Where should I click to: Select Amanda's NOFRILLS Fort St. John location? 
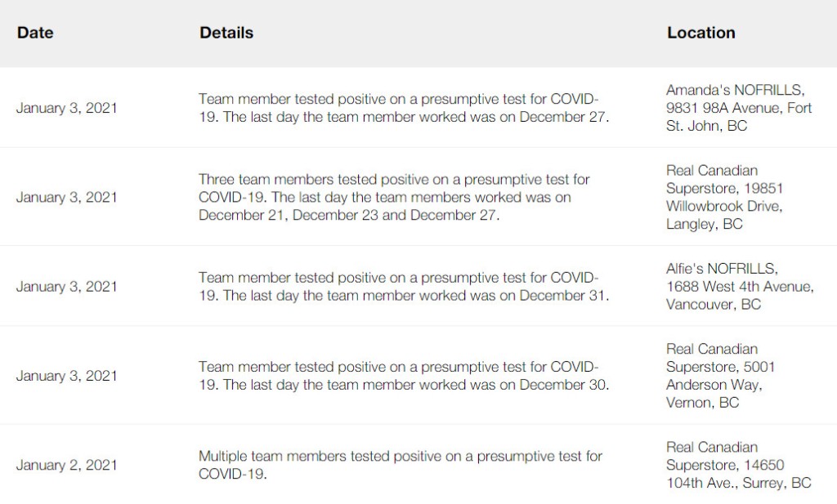(739, 108)
